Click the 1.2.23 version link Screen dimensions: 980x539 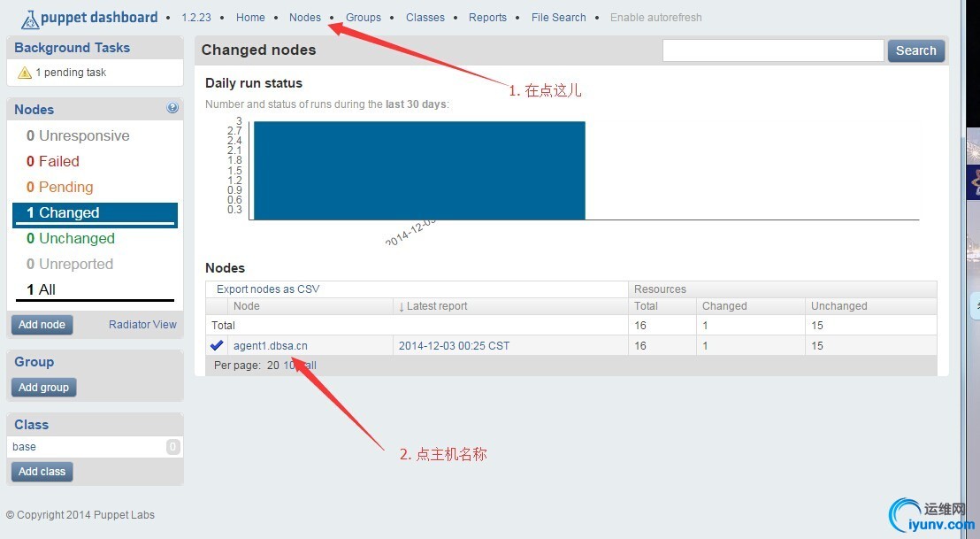point(197,18)
